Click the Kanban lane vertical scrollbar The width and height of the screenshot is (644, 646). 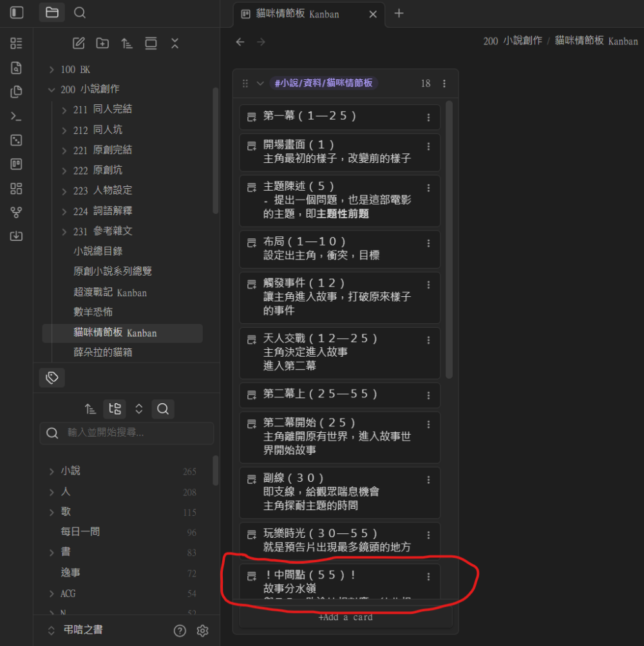[x=449, y=239]
